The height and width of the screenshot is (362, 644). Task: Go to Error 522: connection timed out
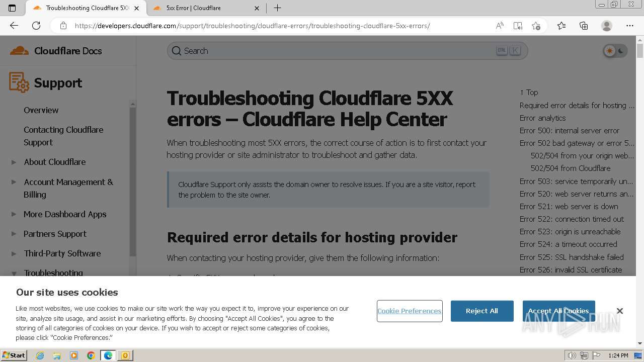pyautogui.click(x=572, y=219)
